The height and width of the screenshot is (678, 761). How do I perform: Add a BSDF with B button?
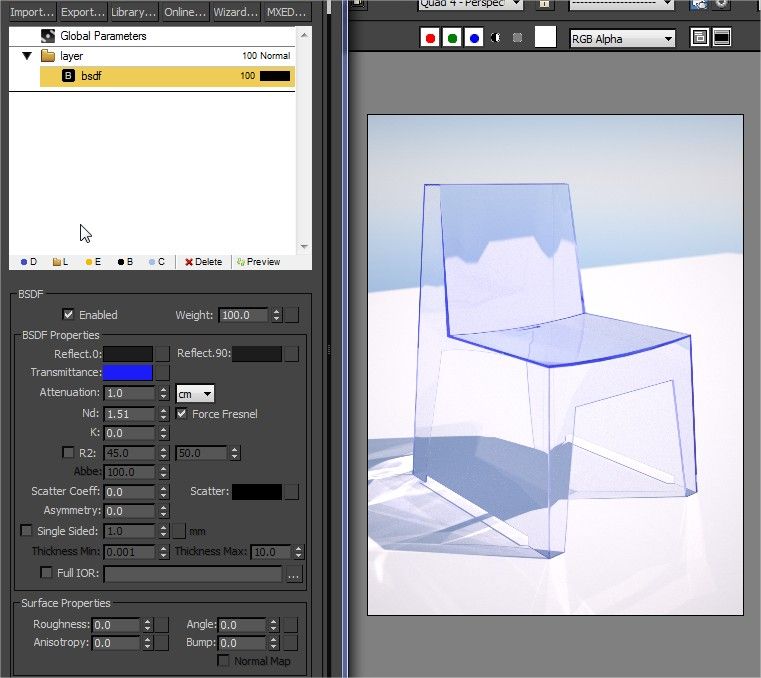(x=125, y=262)
